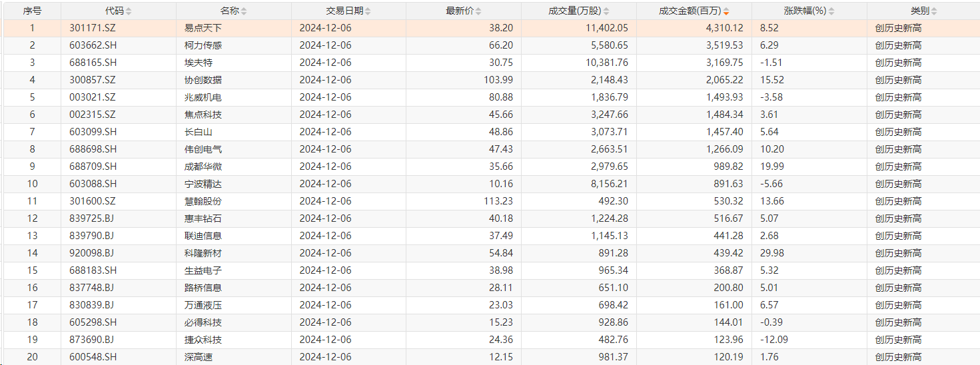The height and width of the screenshot is (365, 980).
Task: Select the name 焦点科技
Action: tap(203, 115)
